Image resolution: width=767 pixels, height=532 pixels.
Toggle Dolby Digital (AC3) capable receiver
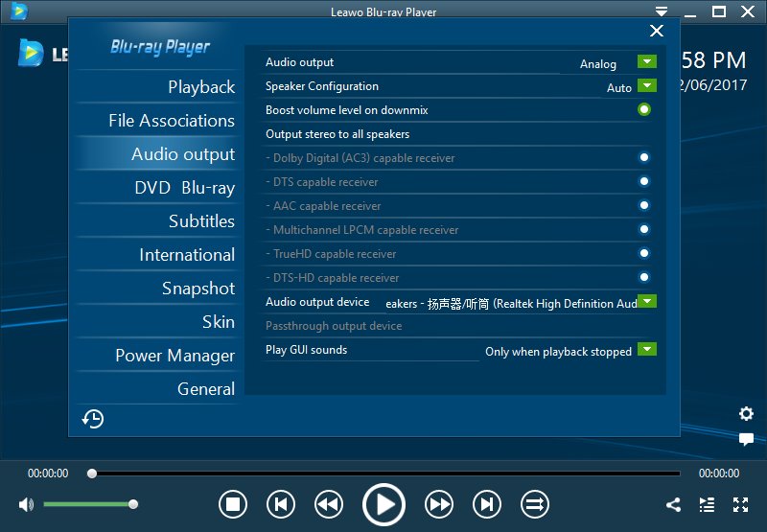(x=644, y=157)
